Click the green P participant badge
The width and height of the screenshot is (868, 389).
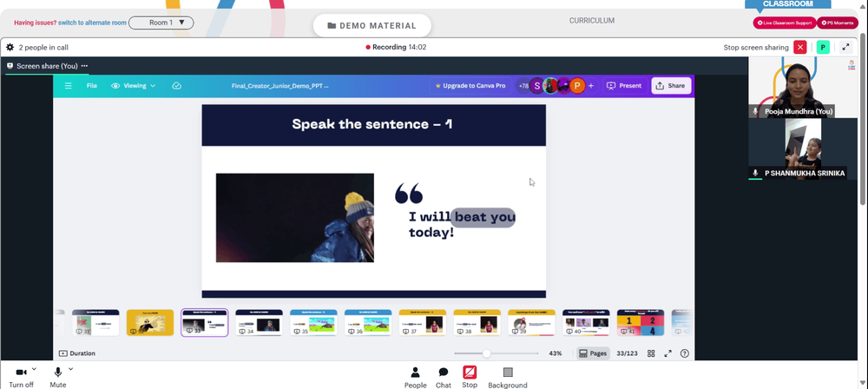click(823, 47)
